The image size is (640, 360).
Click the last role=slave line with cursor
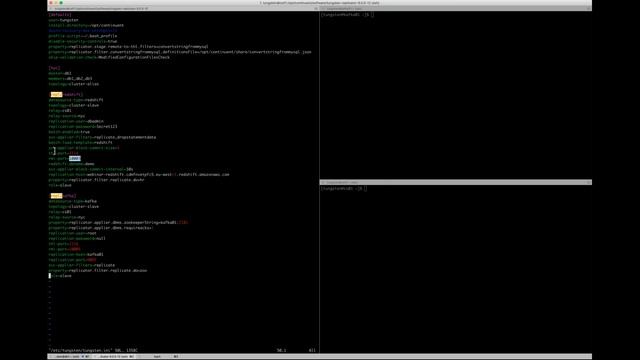pyautogui.click(x=60, y=276)
